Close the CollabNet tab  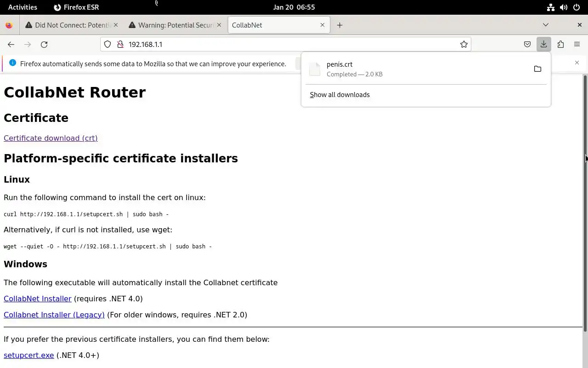pyautogui.click(x=322, y=25)
